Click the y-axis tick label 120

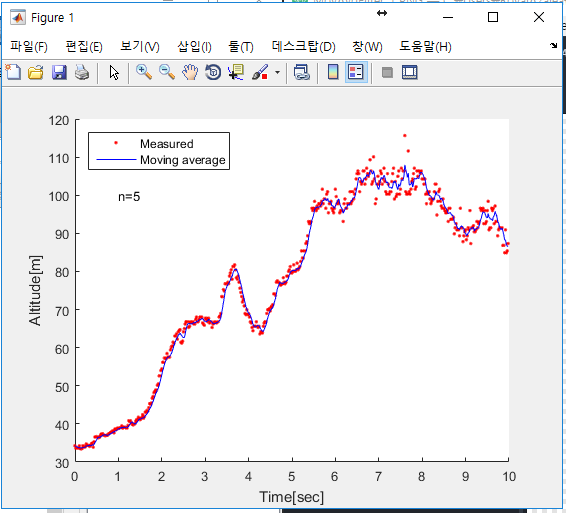pyautogui.click(x=59, y=120)
